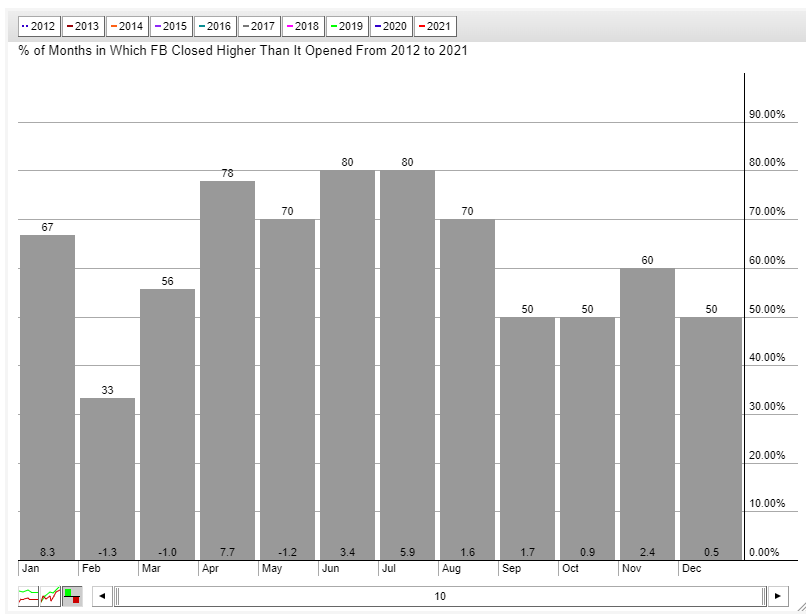
Task: Toggle the 2016 year series
Action: (x=215, y=26)
